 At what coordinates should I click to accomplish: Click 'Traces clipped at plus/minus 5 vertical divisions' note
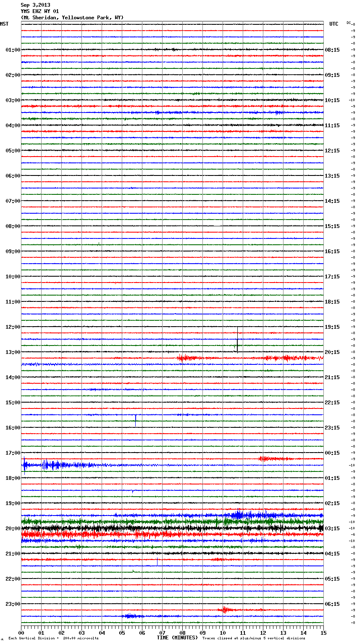254,639
